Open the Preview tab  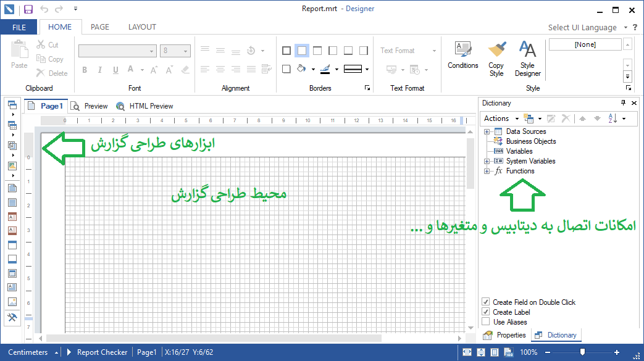[x=89, y=106]
